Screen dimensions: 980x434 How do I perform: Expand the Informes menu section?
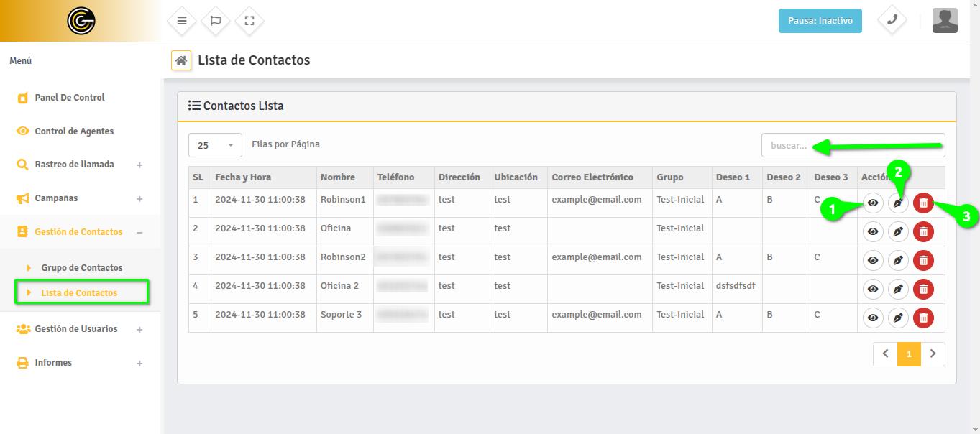79,363
